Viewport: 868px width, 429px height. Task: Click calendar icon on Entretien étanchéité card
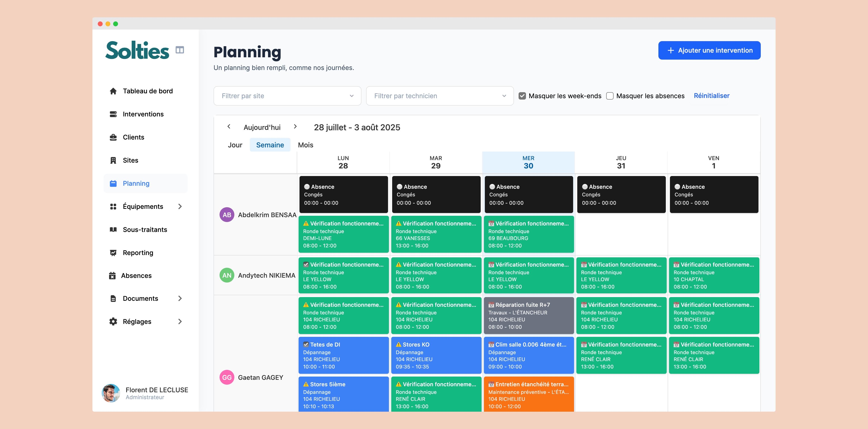(x=491, y=384)
